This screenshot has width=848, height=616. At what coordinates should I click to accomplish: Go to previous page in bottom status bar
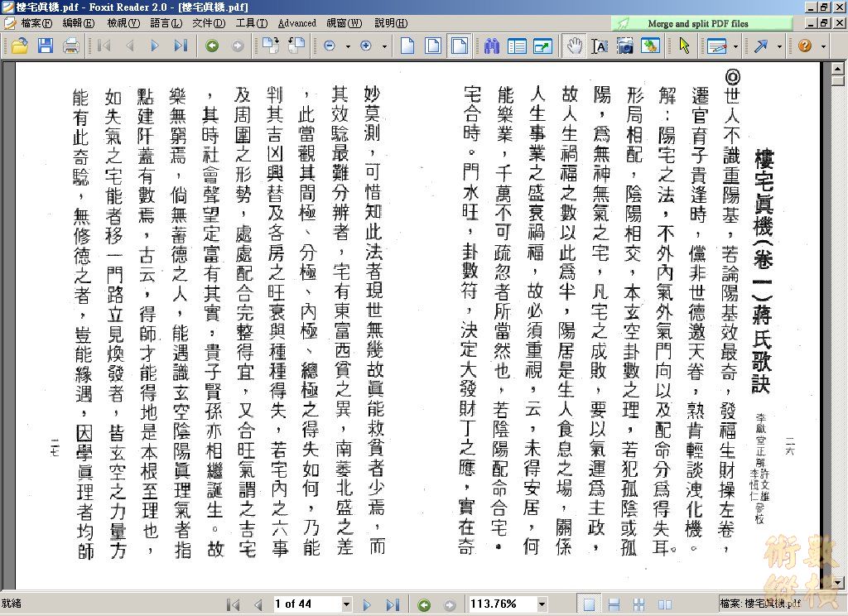tap(258, 604)
